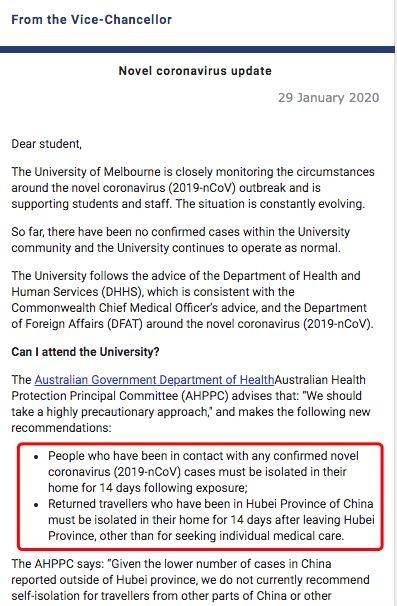Click the second bullet point marker

(37, 505)
